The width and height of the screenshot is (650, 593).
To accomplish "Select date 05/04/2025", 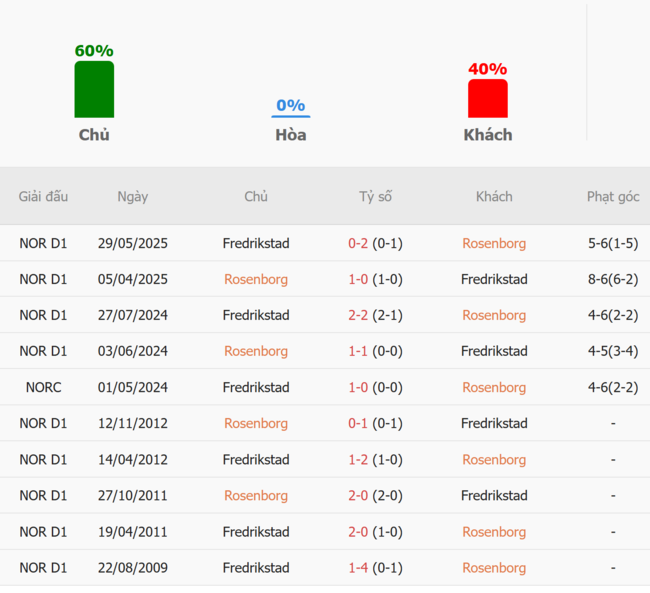I will 133,279.
